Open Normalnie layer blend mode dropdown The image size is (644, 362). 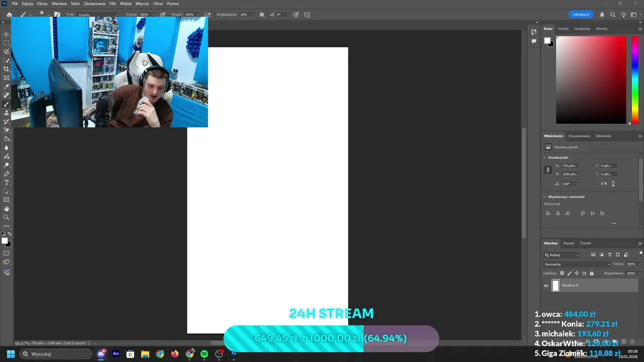[x=577, y=264]
